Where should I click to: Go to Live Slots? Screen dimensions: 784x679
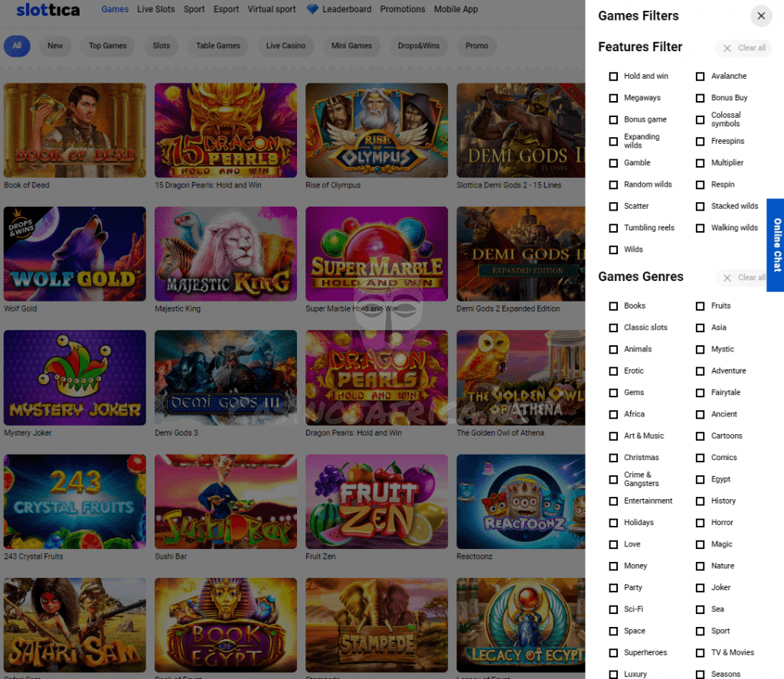click(x=156, y=9)
